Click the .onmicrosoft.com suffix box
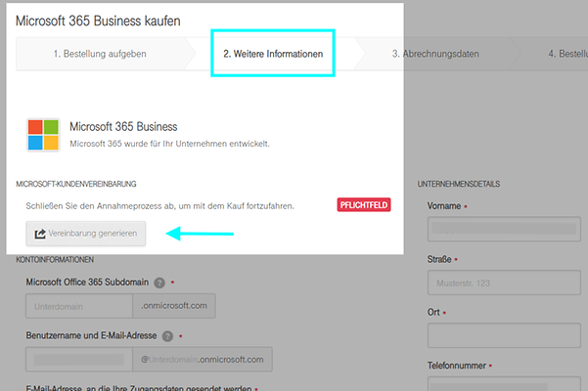The height and width of the screenshot is (391, 588). tap(175, 306)
